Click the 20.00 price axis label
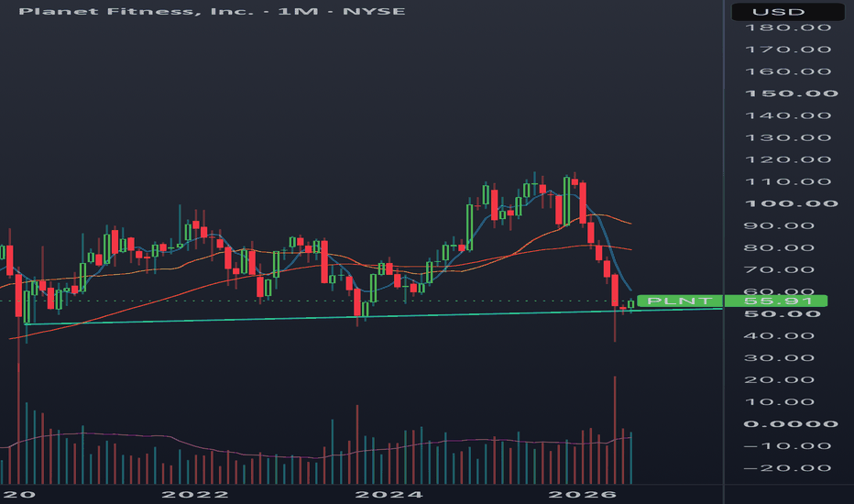 pyautogui.click(x=779, y=379)
